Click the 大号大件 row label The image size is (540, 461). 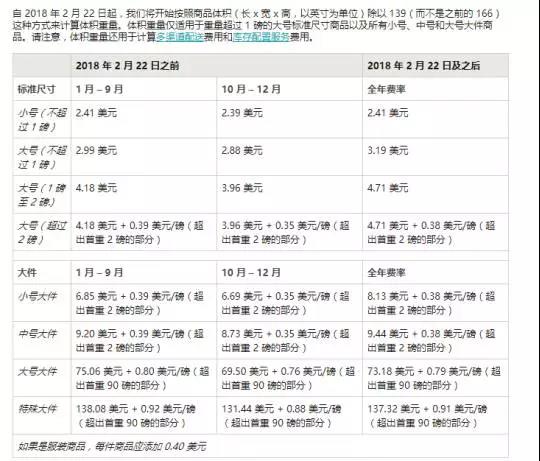click(x=38, y=371)
